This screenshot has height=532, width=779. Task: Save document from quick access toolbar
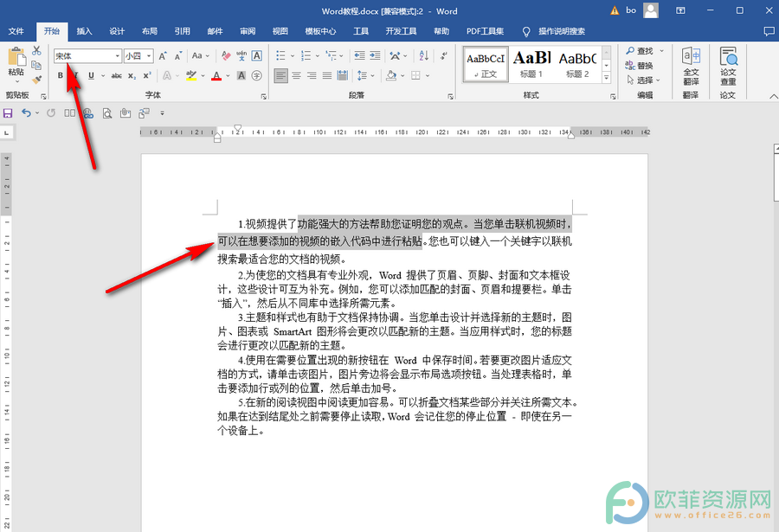(8, 113)
